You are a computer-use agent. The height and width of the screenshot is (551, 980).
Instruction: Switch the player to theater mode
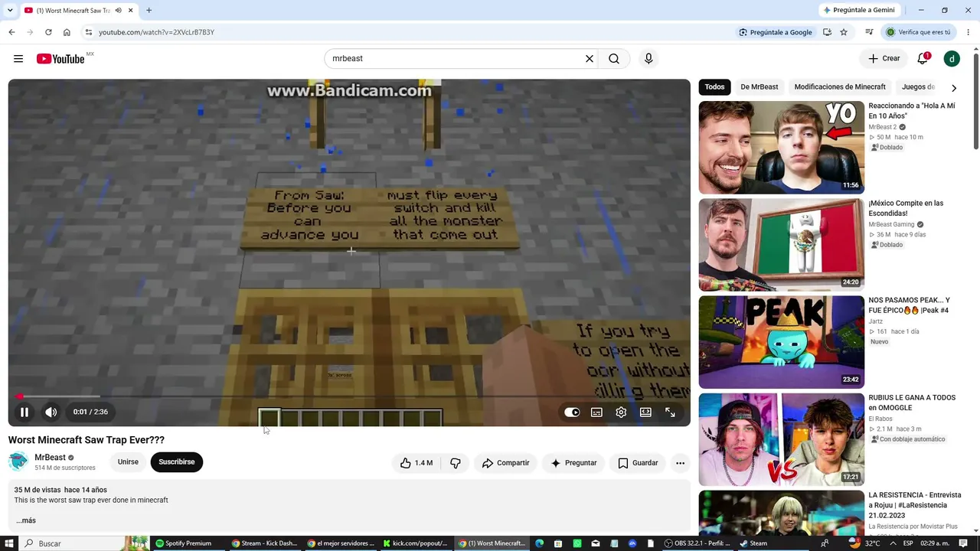645,412
